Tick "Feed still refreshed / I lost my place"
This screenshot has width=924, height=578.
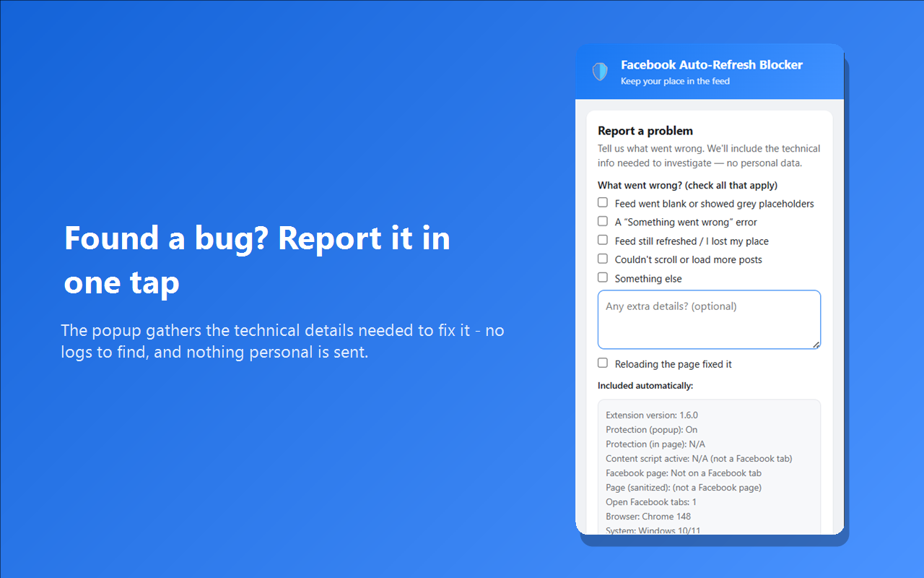click(603, 240)
